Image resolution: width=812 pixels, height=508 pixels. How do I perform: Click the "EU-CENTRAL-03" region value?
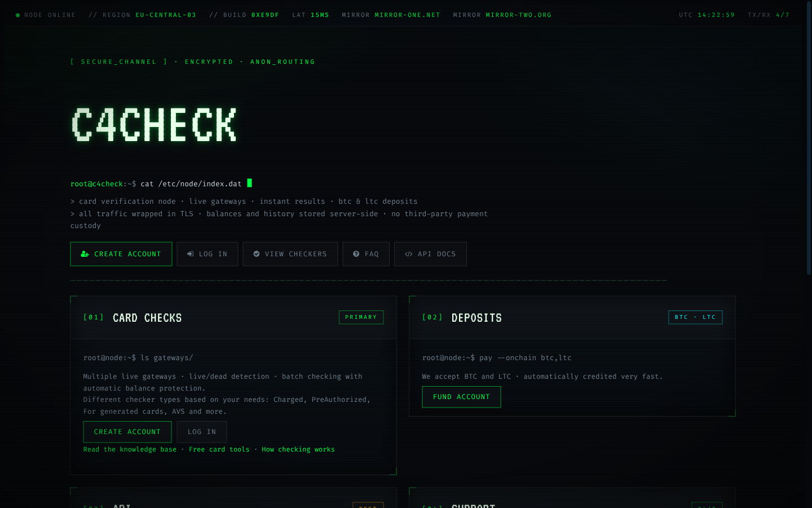point(166,15)
